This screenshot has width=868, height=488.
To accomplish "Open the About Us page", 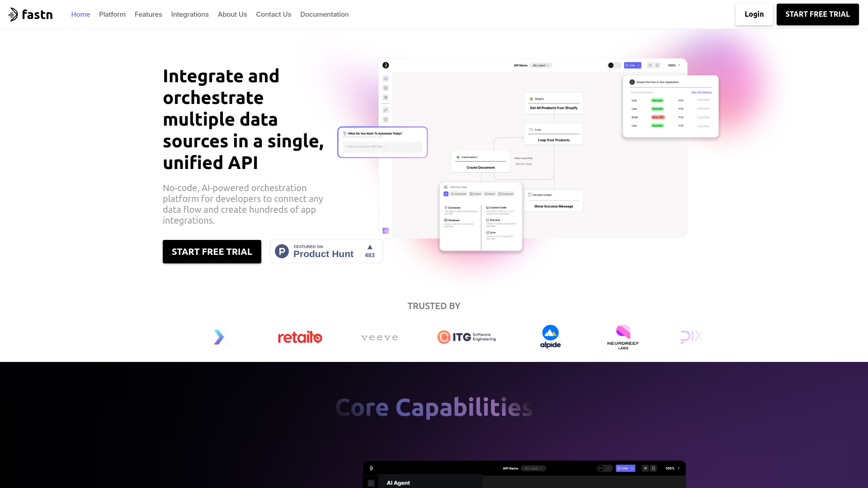I will [232, 14].
